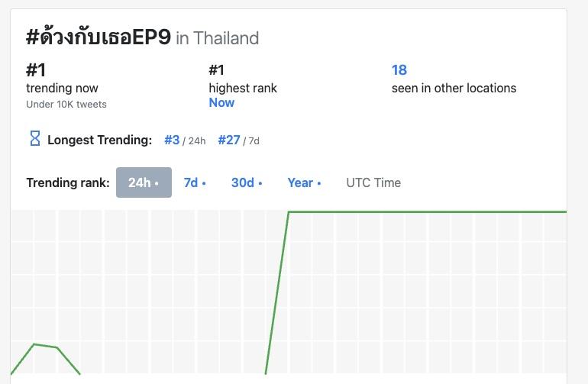The image size is (588, 384).
Task: Click the "#1" above highest rank
Action: coord(218,70)
